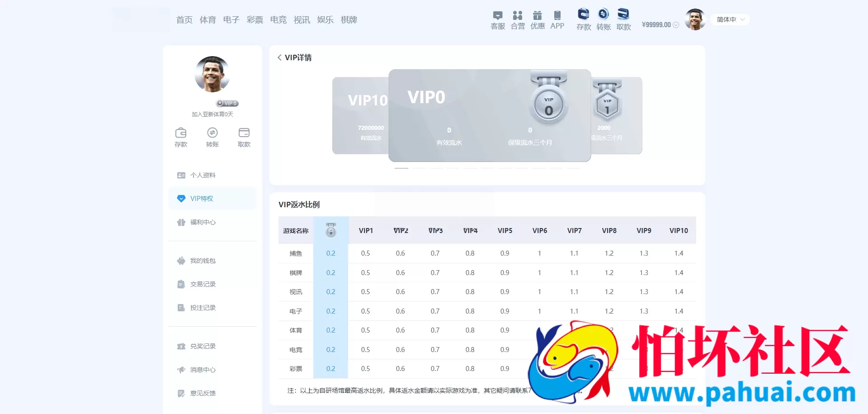Click the 体育 row label in table
This screenshot has height=414, width=868.
[x=296, y=330]
